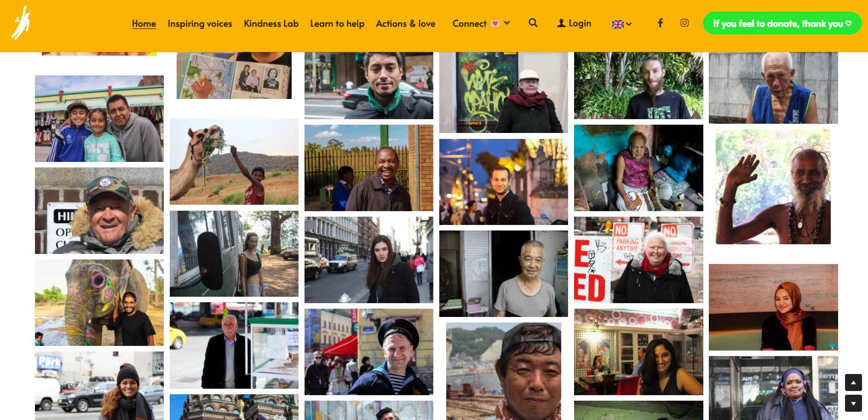Click the green donate button
This screenshot has height=420, width=868.
(x=782, y=23)
